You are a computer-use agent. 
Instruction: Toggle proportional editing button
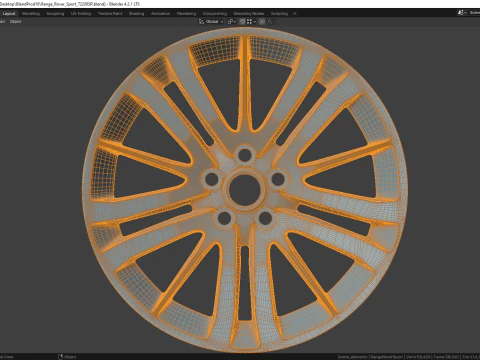point(262,22)
